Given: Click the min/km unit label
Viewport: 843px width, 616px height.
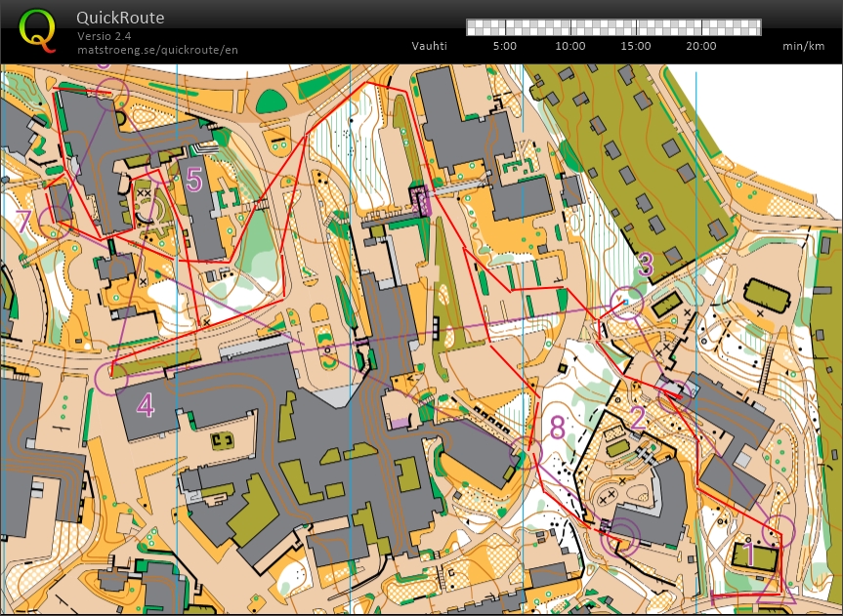Looking at the screenshot, I should [805, 46].
